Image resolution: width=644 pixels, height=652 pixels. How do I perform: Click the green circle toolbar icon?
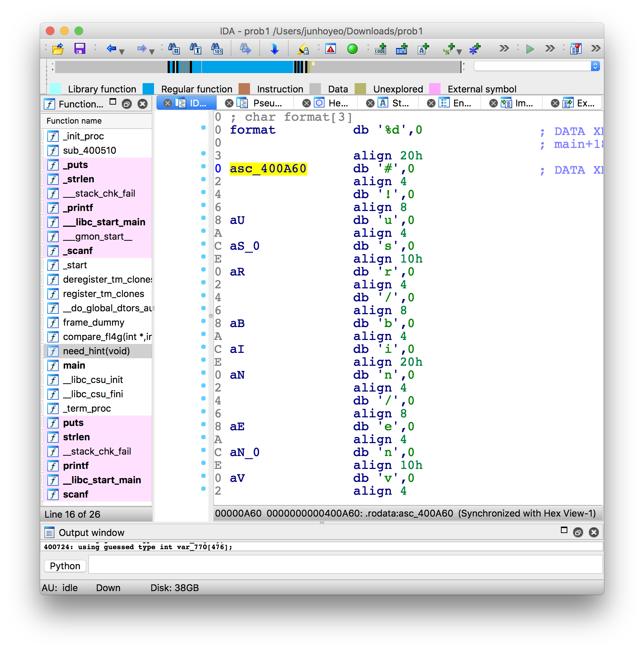[x=352, y=48]
